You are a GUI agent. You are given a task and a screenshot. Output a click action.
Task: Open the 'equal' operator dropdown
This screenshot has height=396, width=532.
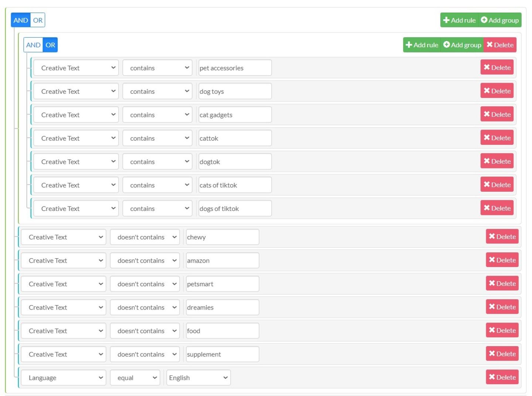pyautogui.click(x=135, y=378)
